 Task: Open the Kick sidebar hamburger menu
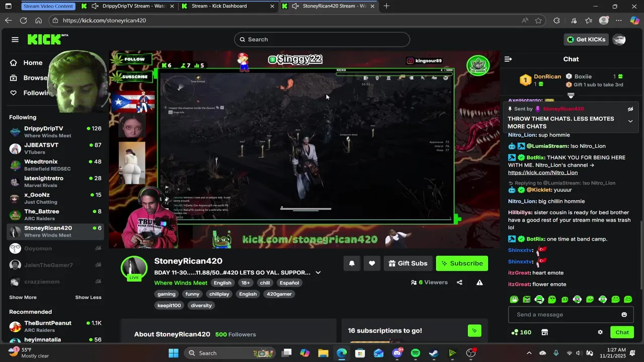pyautogui.click(x=15, y=40)
